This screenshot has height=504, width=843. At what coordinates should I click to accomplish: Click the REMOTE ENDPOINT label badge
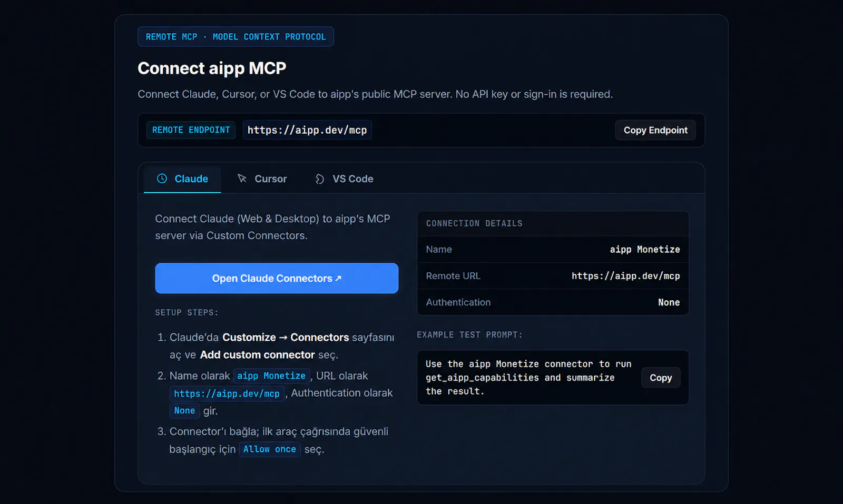click(x=191, y=130)
